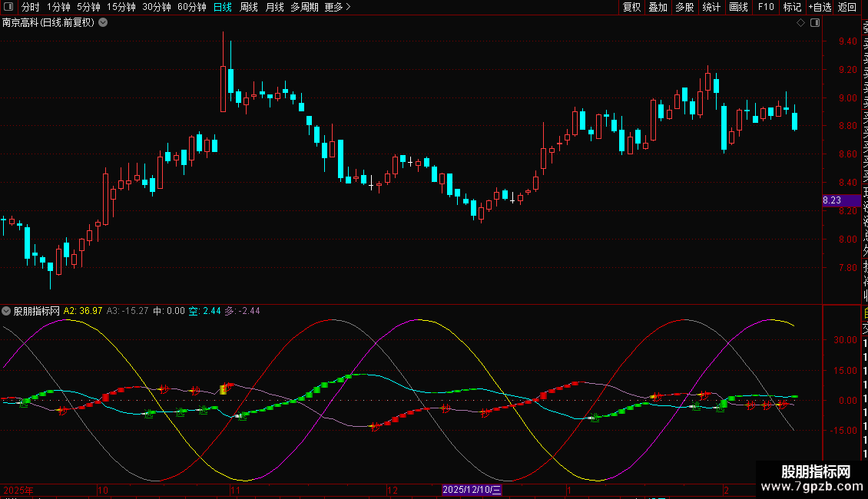Expand the 更多 periods menu
Viewport: 868px width, 499px height.
337,7
